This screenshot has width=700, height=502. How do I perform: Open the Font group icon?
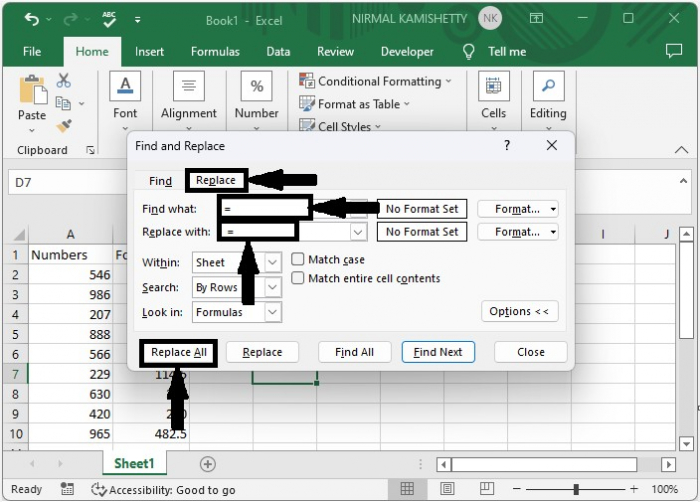tap(125, 86)
